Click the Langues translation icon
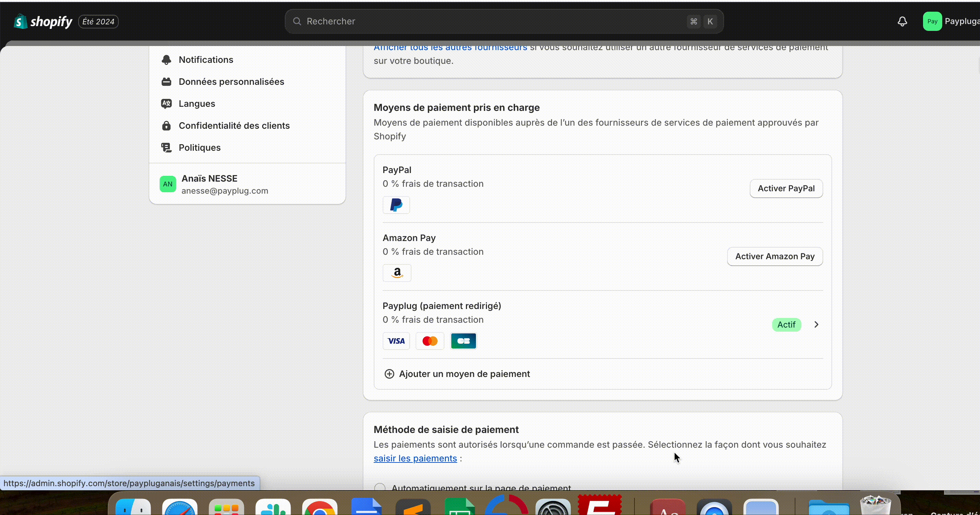The image size is (980, 515). point(166,104)
